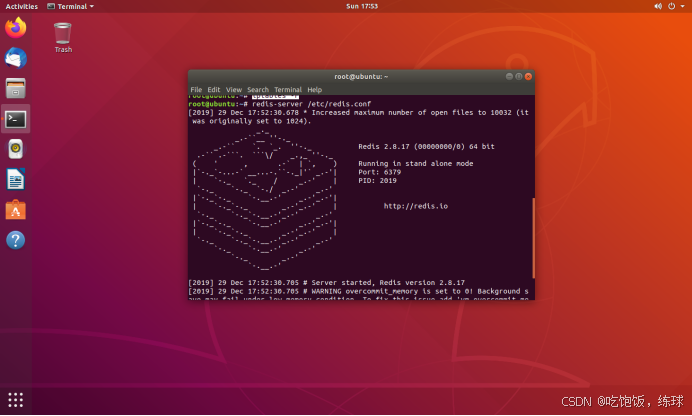Minimize the terminal window
The width and height of the screenshot is (692, 416).
(509, 76)
